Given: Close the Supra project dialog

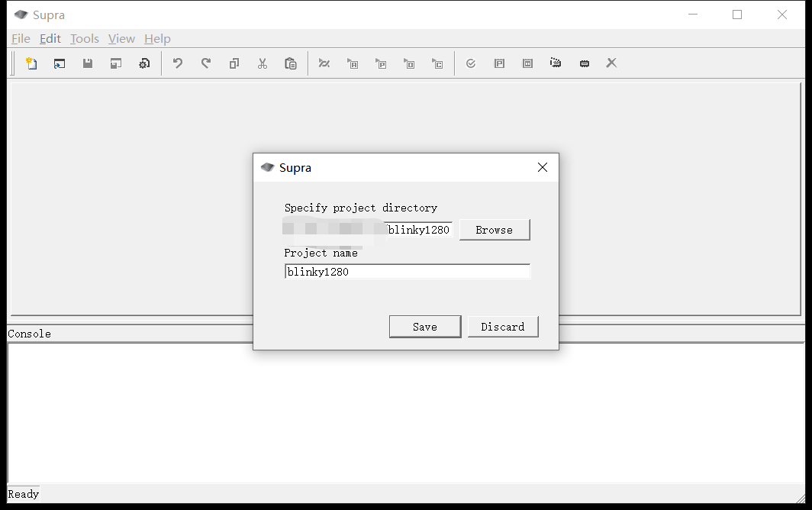Looking at the screenshot, I should [542, 167].
